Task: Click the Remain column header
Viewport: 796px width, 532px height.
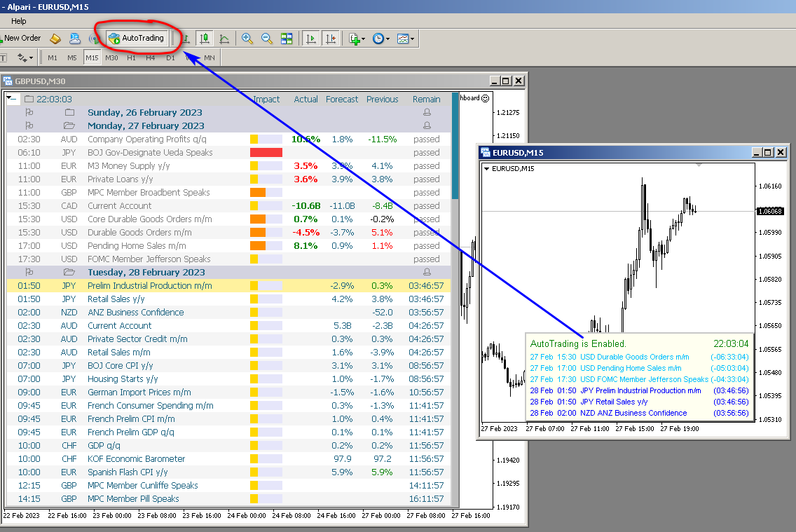Action: 427,100
